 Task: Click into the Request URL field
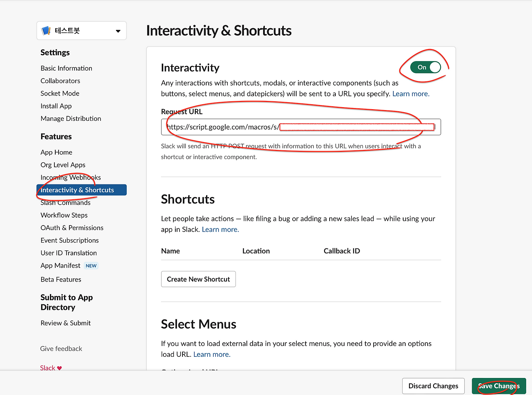point(301,127)
